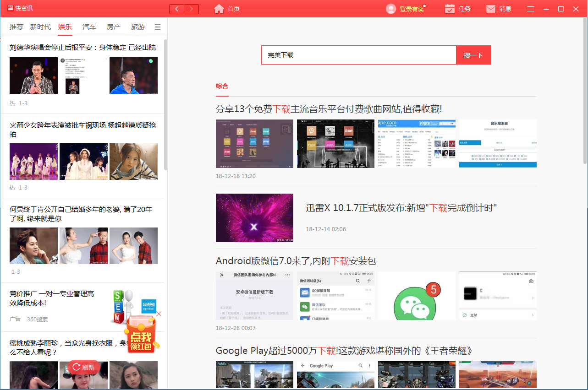The height and width of the screenshot is (390, 588).
Task: Click the back navigation arrow
Action: coord(176,9)
